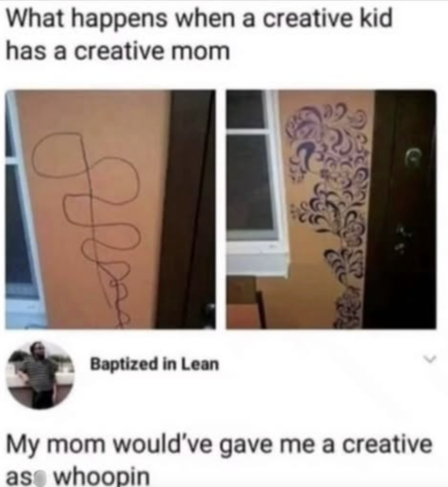Click the 'My mom would've gave me' comment text
Viewport: 448px width, 487px height.
(164, 445)
